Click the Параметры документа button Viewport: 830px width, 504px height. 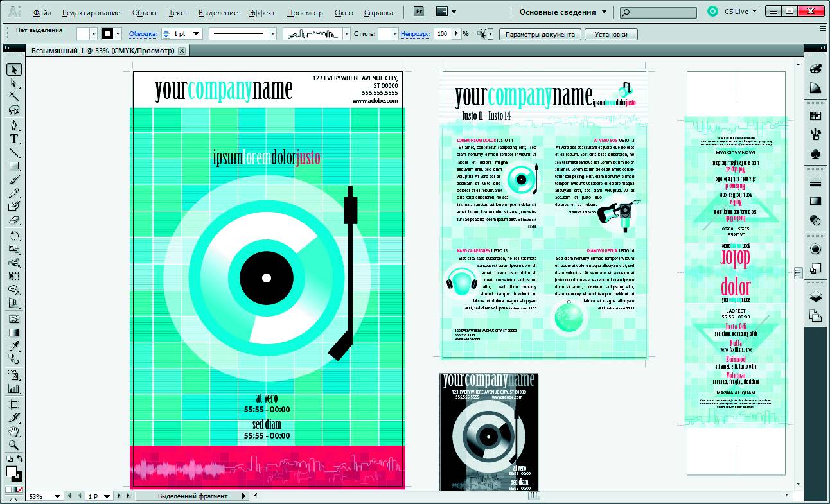point(540,34)
